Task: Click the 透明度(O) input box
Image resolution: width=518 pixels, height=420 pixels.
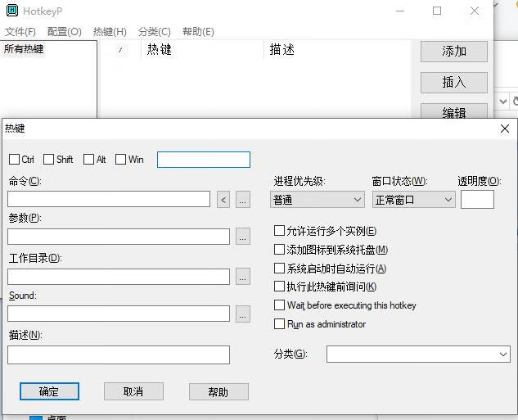Action: click(477, 199)
